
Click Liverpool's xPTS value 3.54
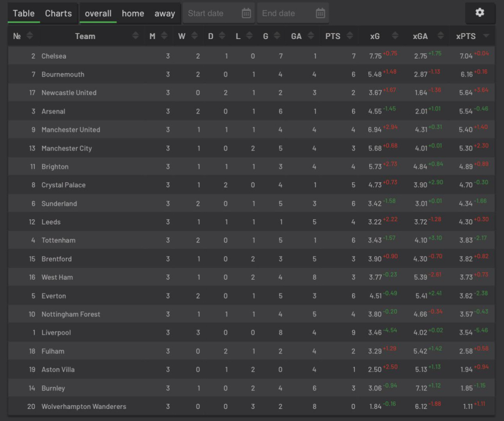466,333
